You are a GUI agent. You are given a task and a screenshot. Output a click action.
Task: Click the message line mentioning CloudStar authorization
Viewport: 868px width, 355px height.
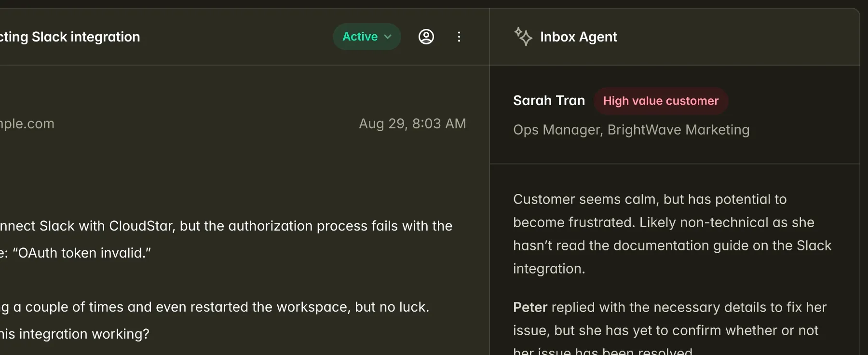coord(226,226)
